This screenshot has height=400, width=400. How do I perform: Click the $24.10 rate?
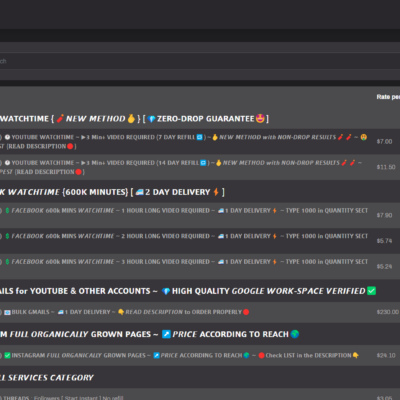[x=386, y=356]
